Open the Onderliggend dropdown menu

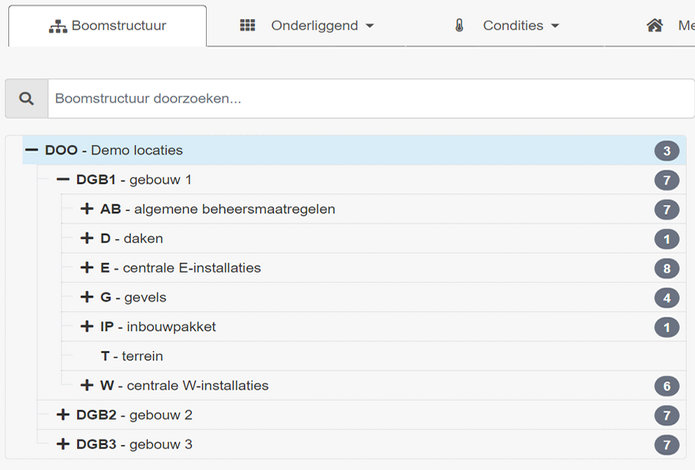pyautogui.click(x=321, y=25)
